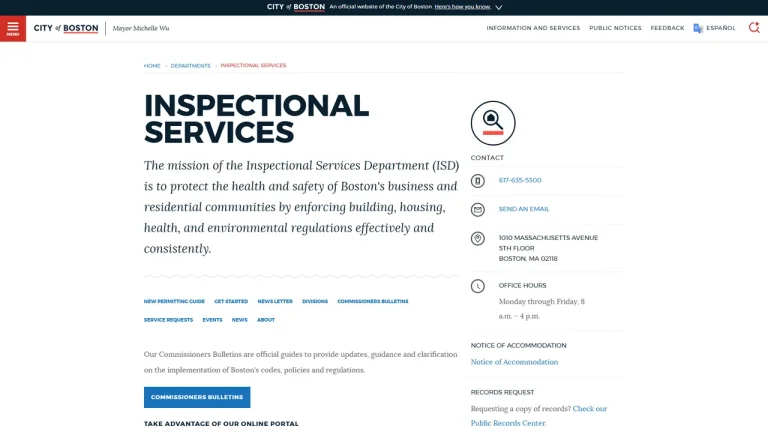The width and height of the screenshot is (768, 432).
Task: Click the Inspectional Services page heading
Action: (x=256, y=119)
